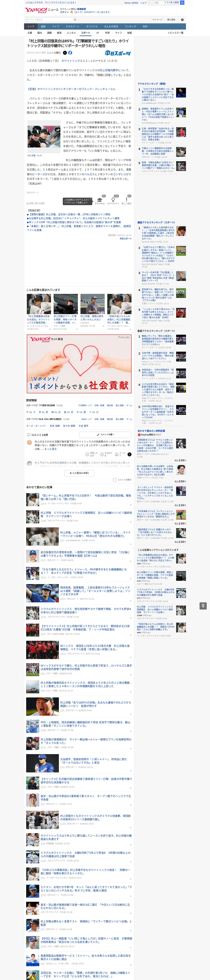Image resolution: width=210 pixels, height=980 pixels.
Task: Open the トップ navigation tab
Action: click(x=31, y=27)
